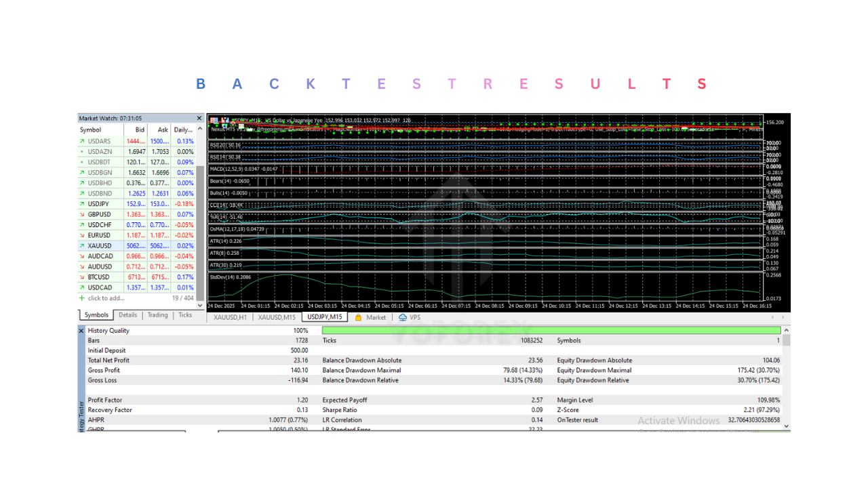
Task: Click the red arrow icon beside AUDUSD
Action: pos(83,266)
